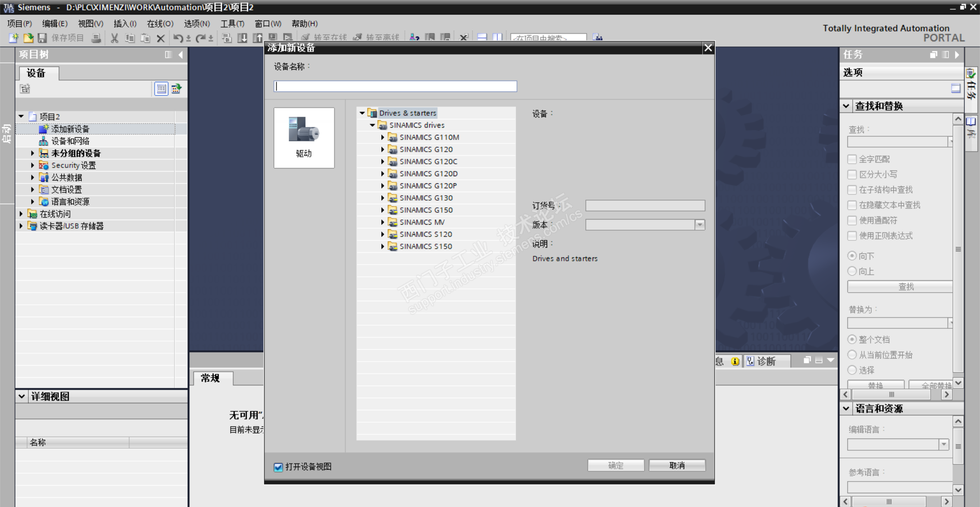Select the 向上 radio button
Viewport: 980px width, 507px height.
pyautogui.click(x=852, y=271)
